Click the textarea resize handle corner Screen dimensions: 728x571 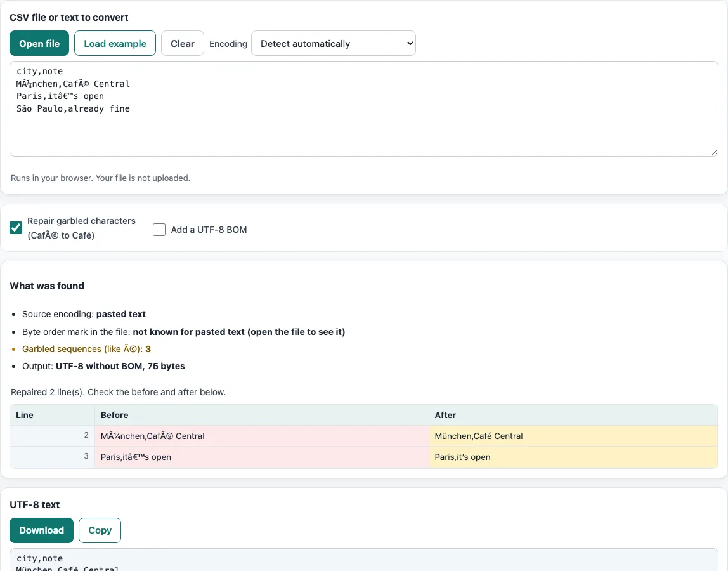714,152
